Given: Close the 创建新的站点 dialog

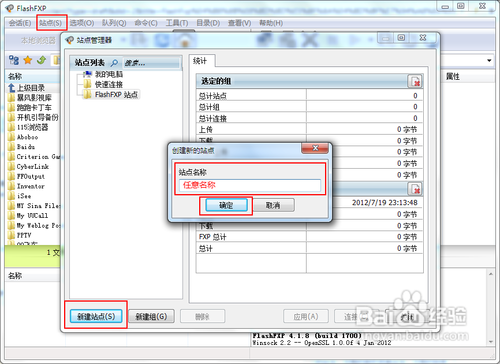Looking at the screenshot, I should pyautogui.click(x=315, y=148).
